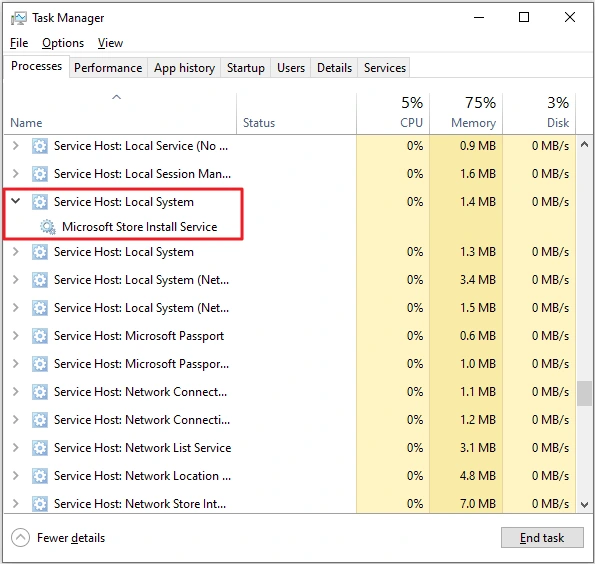Viewport: 595px width, 564px height.
Task: Click gear icon of Network Location ... row
Action: (x=40, y=476)
